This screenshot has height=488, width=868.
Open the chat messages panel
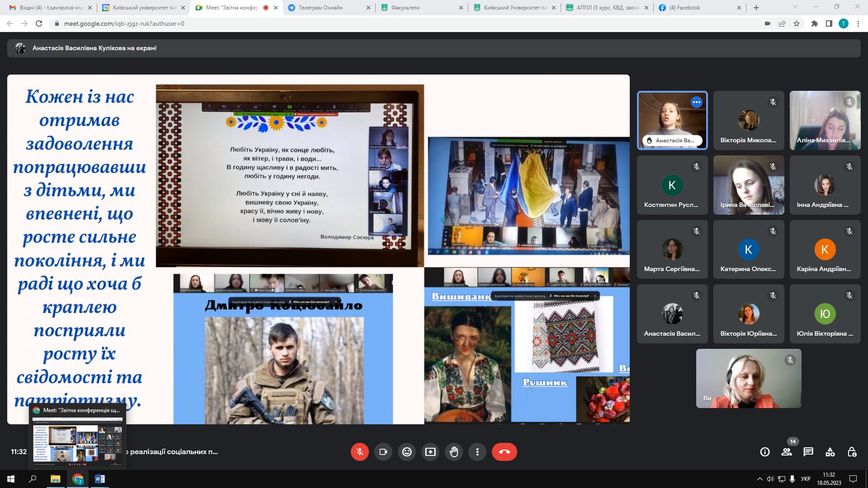pyautogui.click(x=808, y=452)
